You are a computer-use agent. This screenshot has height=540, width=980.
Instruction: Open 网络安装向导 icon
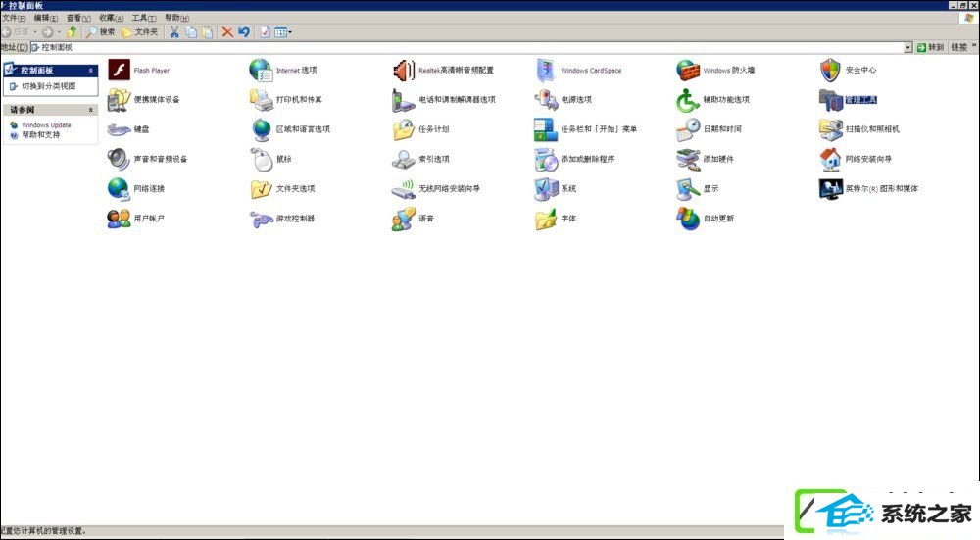(x=831, y=159)
